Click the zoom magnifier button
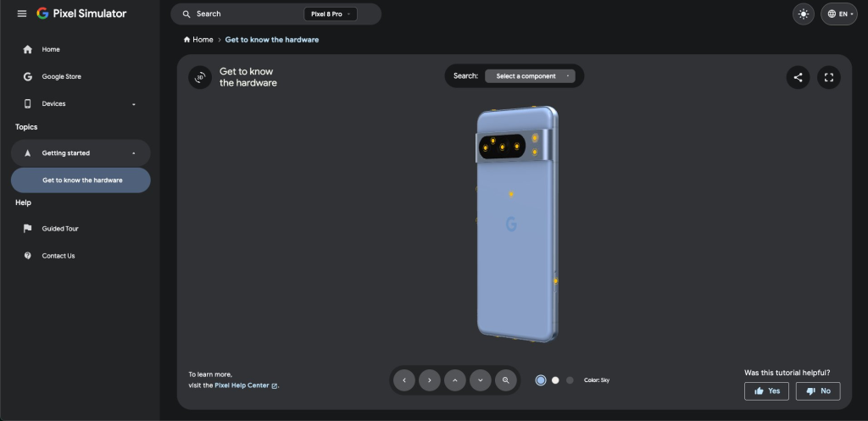The width and height of the screenshot is (868, 421). pyautogui.click(x=506, y=380)
